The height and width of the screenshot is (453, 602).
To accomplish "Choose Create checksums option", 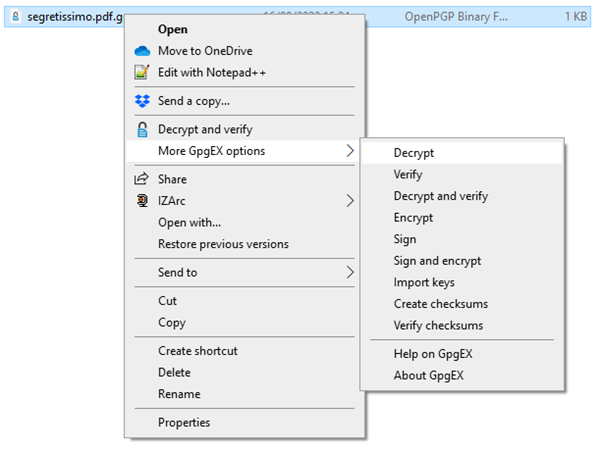I will [x=441, y=304].
